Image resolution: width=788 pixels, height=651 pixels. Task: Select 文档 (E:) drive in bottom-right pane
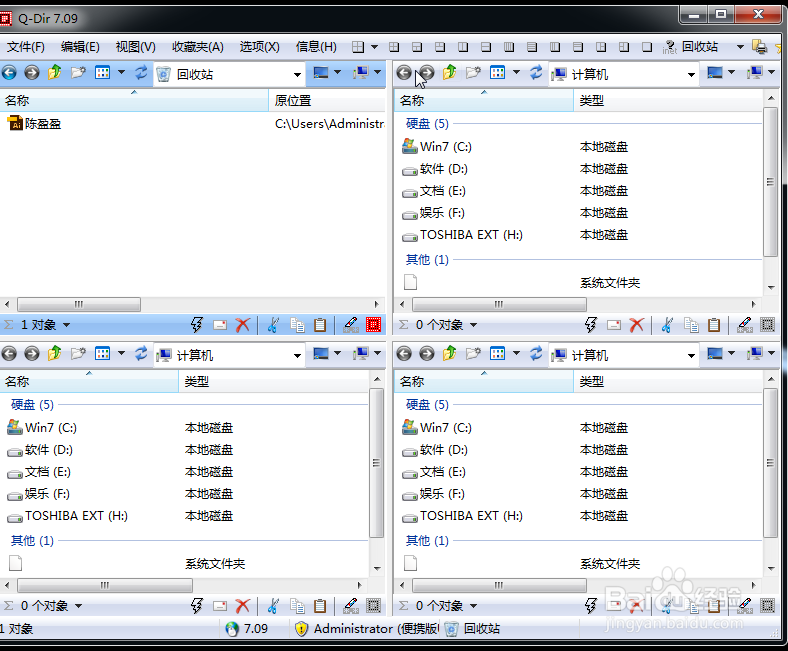[434, 472]
